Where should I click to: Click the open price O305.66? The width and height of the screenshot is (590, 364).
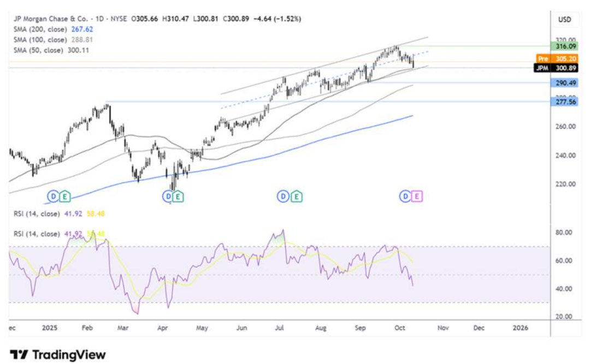point(144,19)
